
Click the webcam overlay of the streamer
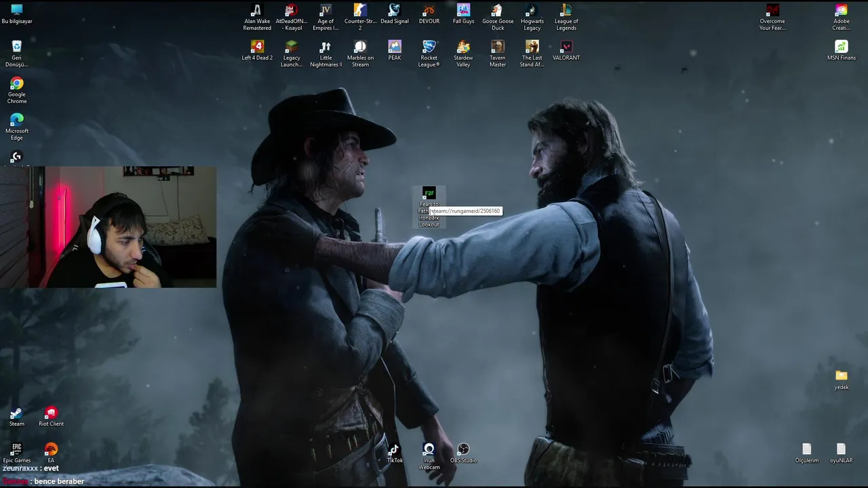coord(108,227)
